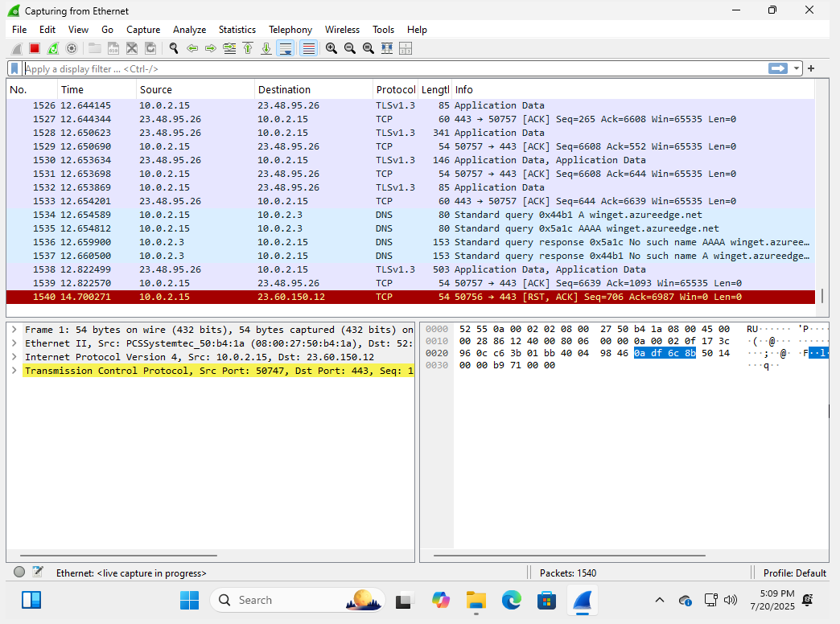Toggle packet list colorizing rules

309,49
